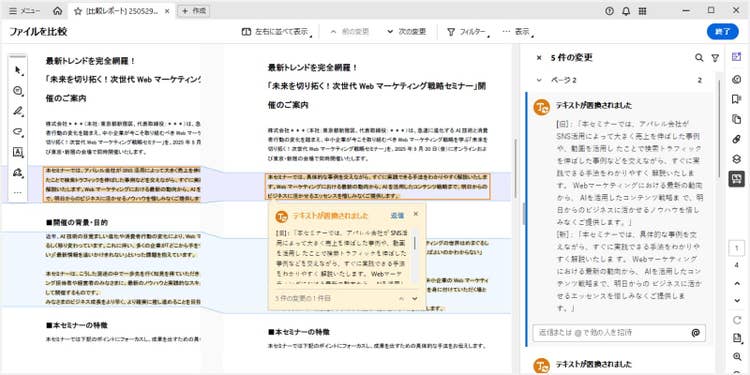Image resolution: width=750 pixels, height=375 pixels.
Task: Open the AI assistant icon in right rail
Action: [737, 57]
